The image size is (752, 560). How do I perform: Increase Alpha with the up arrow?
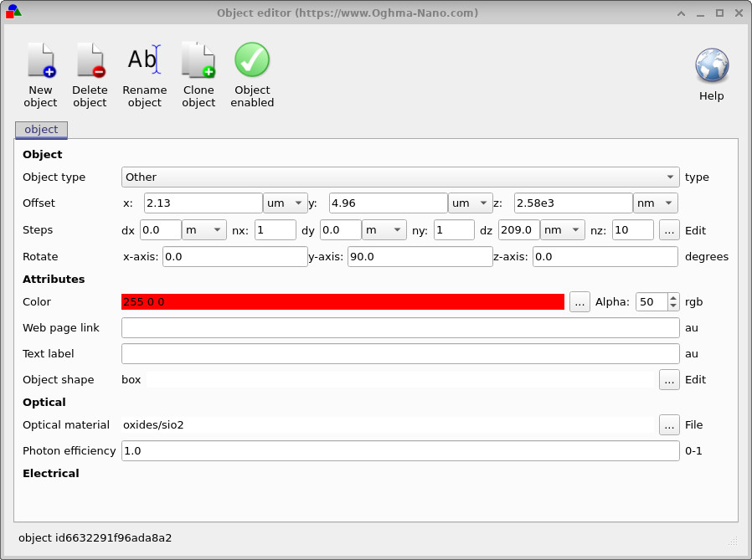673,297
